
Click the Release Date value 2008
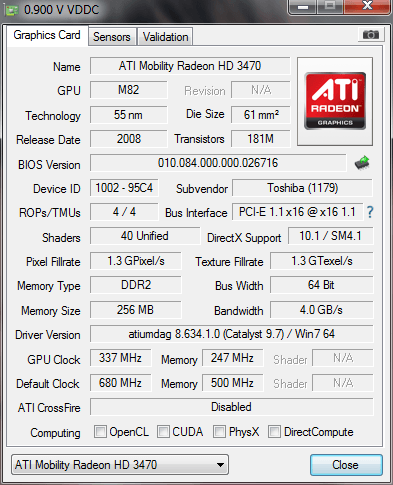129,139
